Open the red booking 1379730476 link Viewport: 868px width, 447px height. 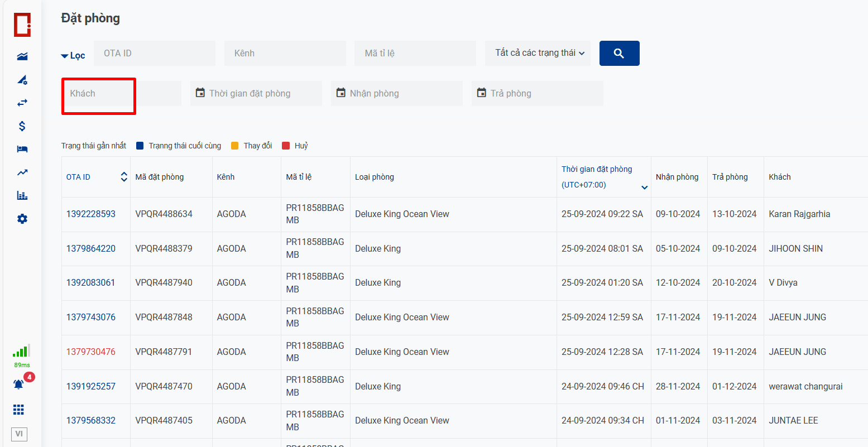[91, 352]
